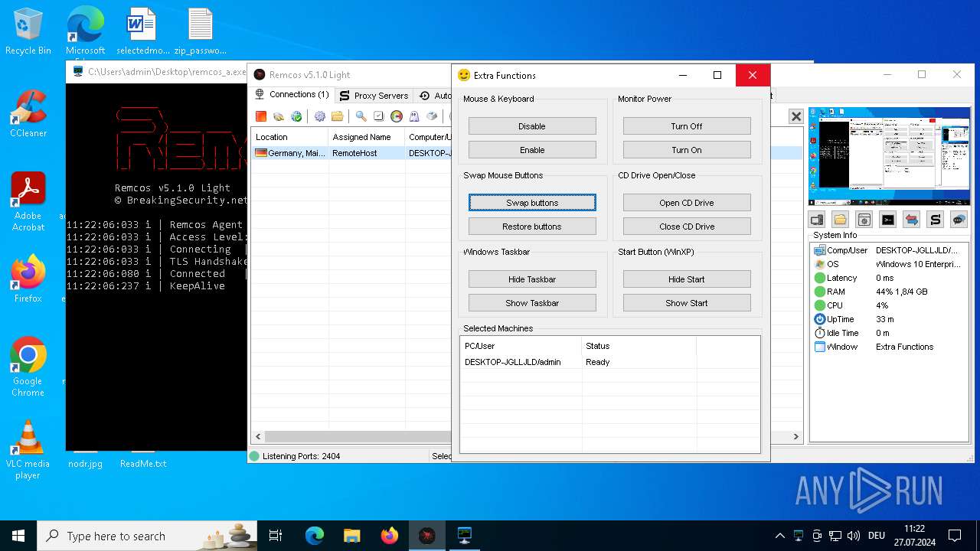
Task: Click the magnifying glass icon in Remcos toolbar
Action: (361, 116)
